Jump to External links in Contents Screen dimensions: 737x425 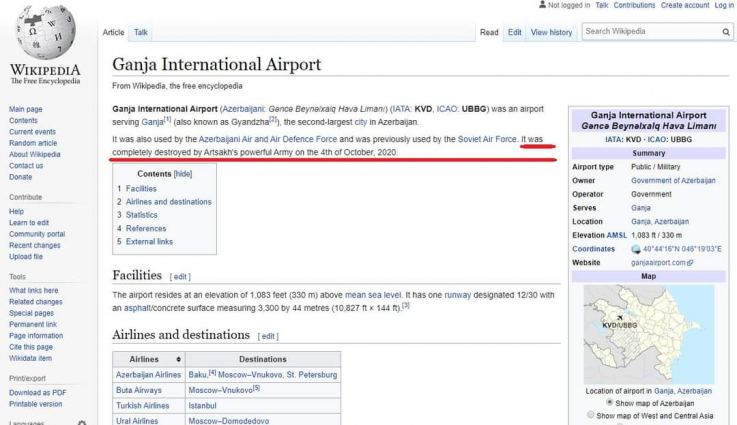click(x=149, y=242)
